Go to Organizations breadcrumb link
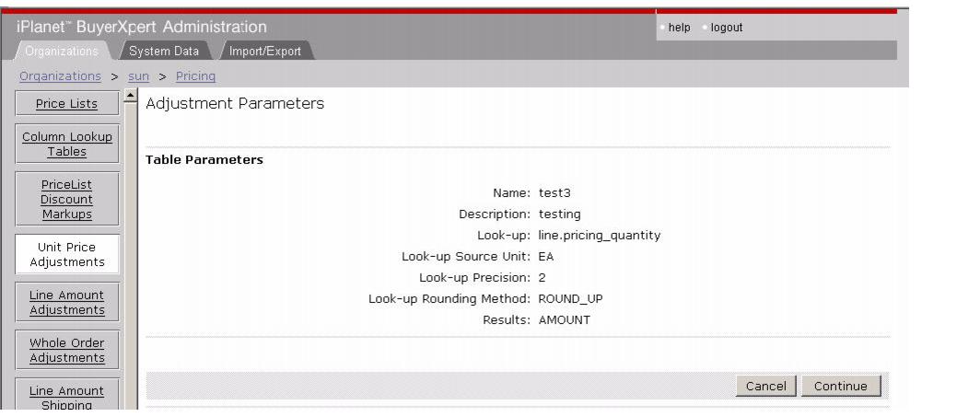Screen dimensions: 980x417 [60, 76]
